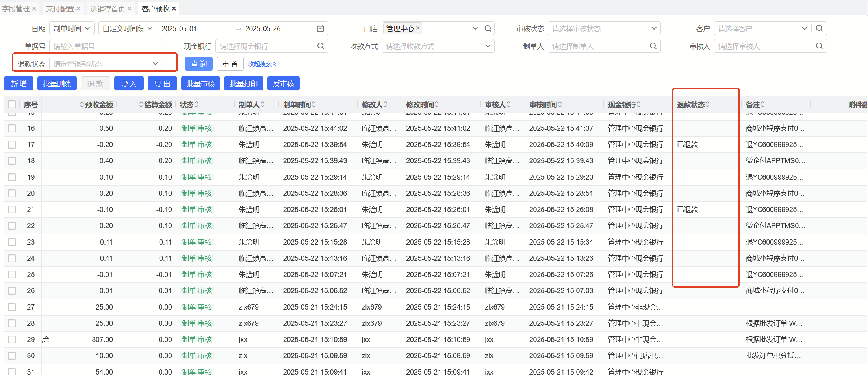Click the 重置 reset button
The height and width of the screenshot is (375, 868).
(x=230, y=64)
